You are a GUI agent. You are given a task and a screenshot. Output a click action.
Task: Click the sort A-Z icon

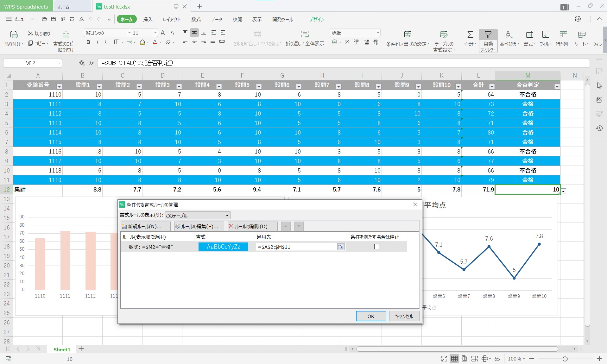click(x=509, y=35)
